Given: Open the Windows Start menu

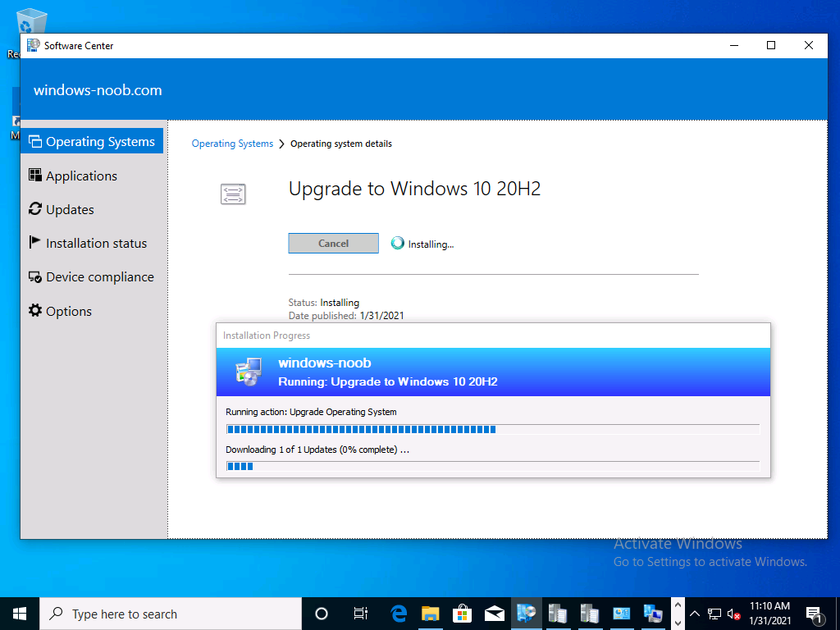Looking at the screenshot, I should [20, 614].
